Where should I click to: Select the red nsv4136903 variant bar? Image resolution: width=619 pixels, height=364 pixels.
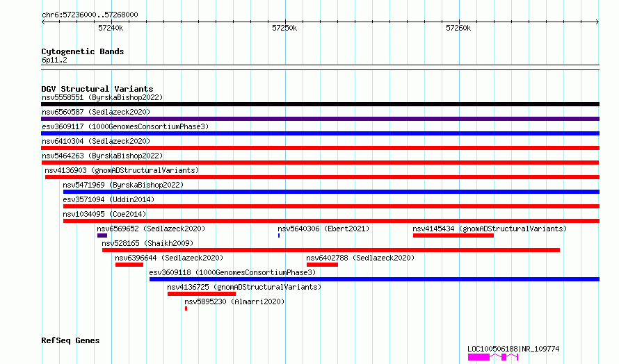(x=322, y=177)
